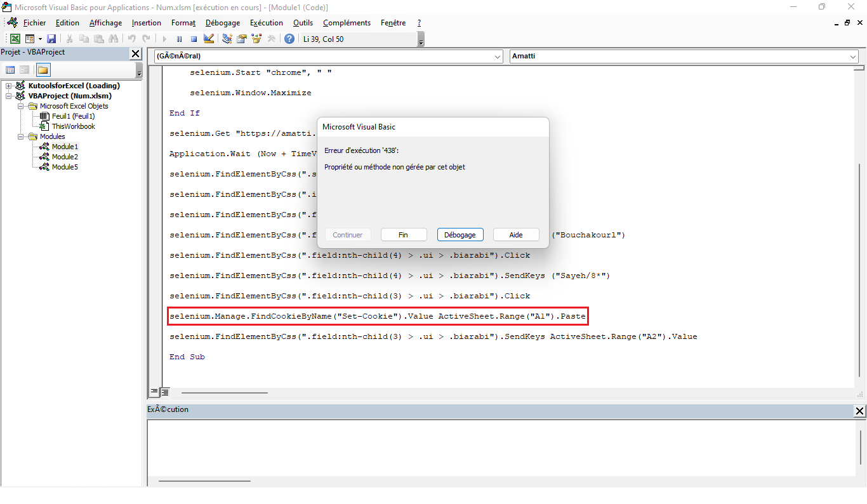Image resolution: width=867 pixels, height=504 pixels.
Task: Pause execution with the Break icon
Action: pos(179,38)
